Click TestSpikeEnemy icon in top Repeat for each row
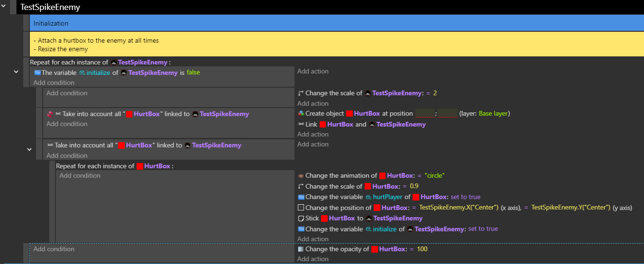This screenshot has height=264, width=644. click(114, 63)
